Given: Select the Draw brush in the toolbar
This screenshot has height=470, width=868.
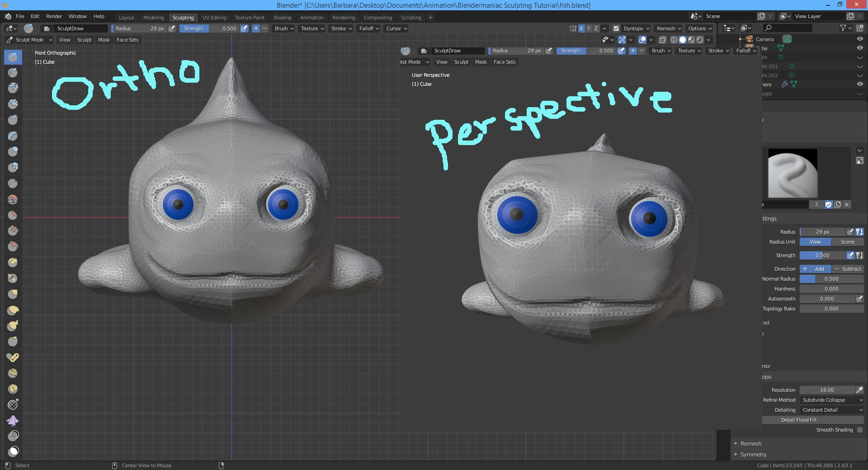Looking at the screenshot, I should pos(13,57).
